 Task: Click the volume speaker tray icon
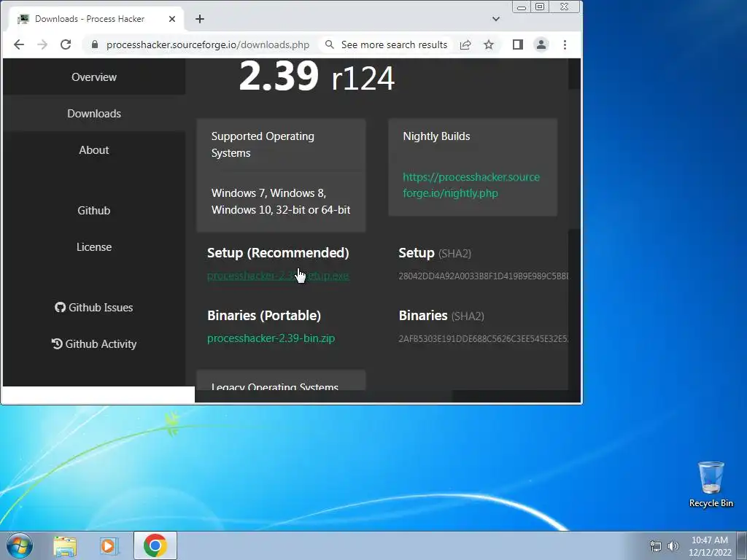(673, 546)
